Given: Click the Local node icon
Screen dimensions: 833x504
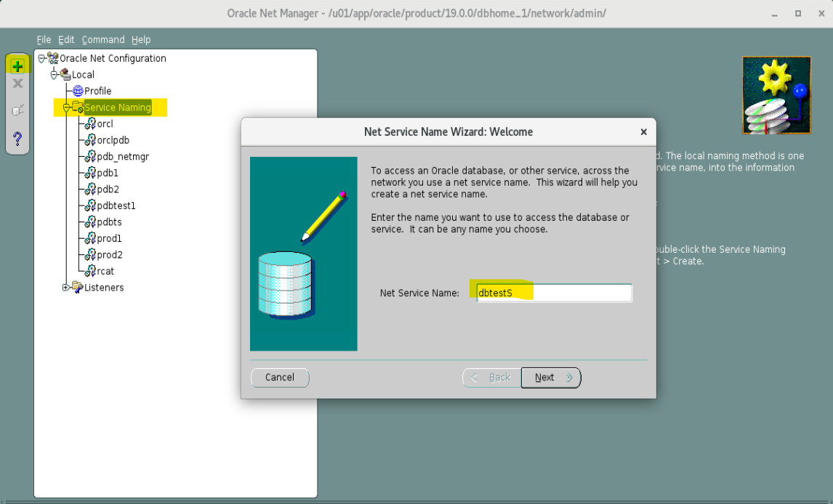Looking at the screenshot, I should pyautogui.click(x=65, y=74).
